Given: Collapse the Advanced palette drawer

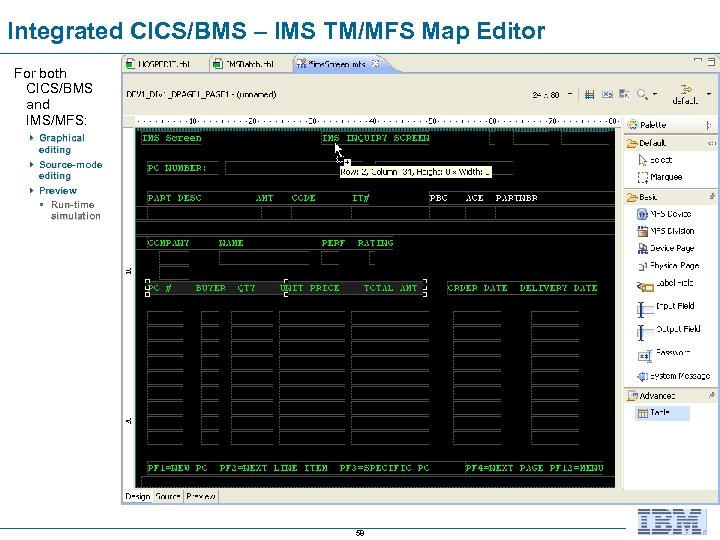Looking at the screenshot, I should click(x=651, y=395).
